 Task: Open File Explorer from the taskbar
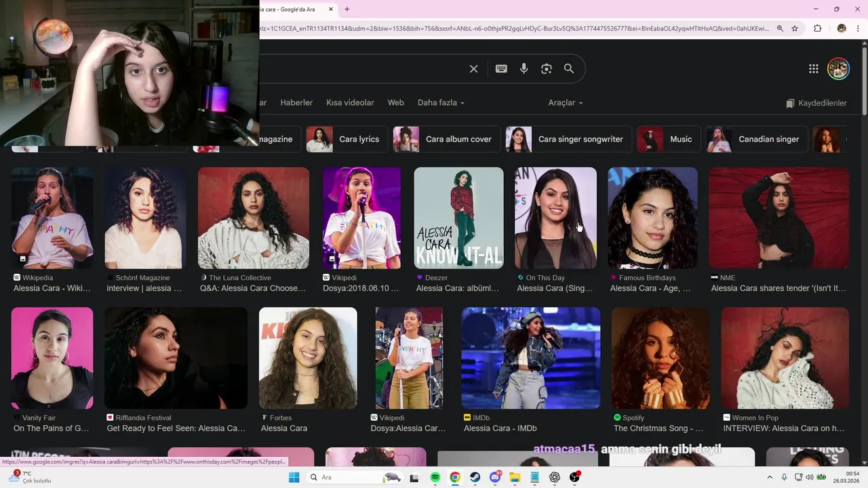tap(515, 477)
